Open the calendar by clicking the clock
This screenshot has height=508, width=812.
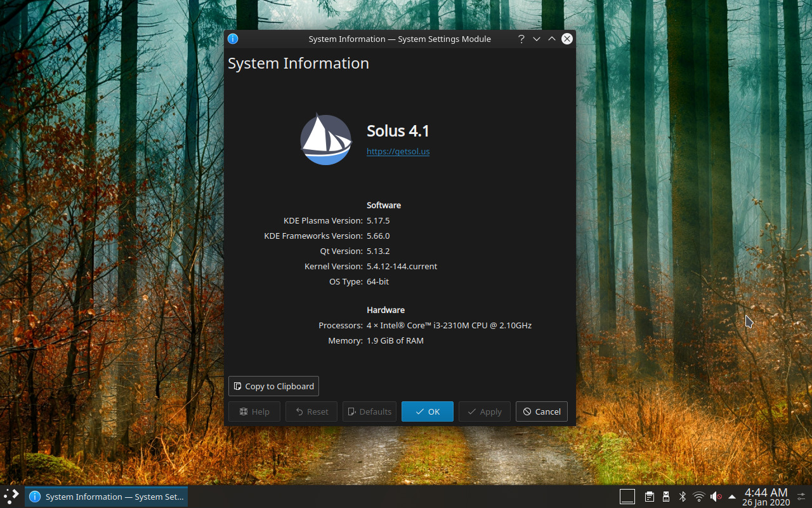(x=765, y=497)
